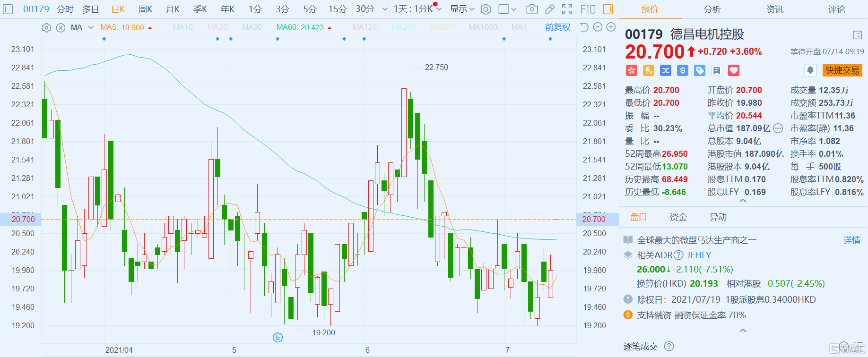Click the red heart favorite icon
The width and height of the screenshot is (868, 357).
coord(733,70)
